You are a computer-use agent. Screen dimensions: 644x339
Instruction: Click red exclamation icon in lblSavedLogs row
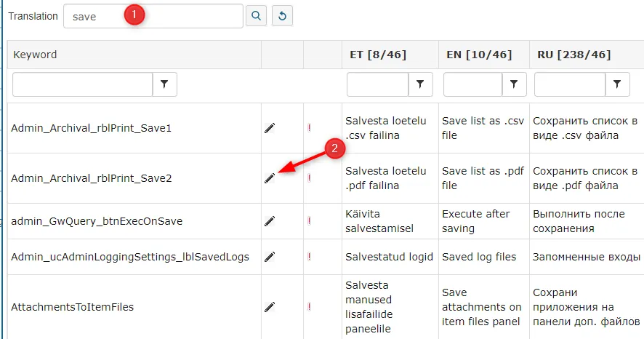tap(309, 257)
